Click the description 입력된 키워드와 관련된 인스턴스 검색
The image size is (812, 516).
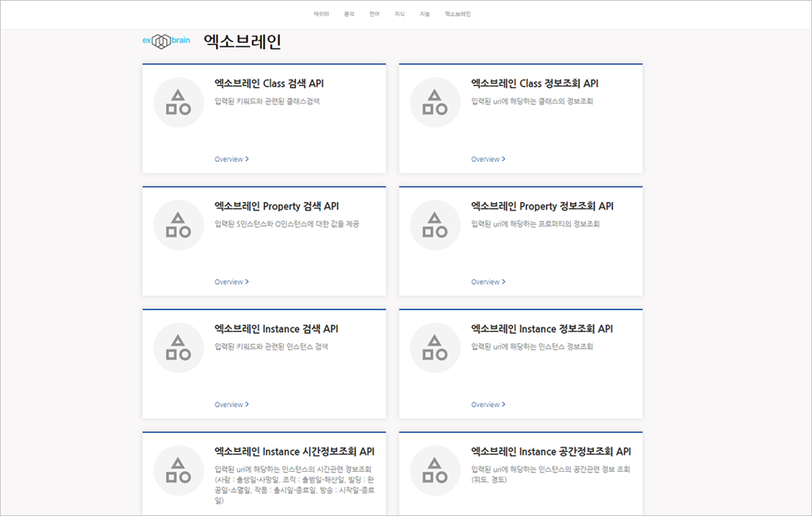click(272, 347)
